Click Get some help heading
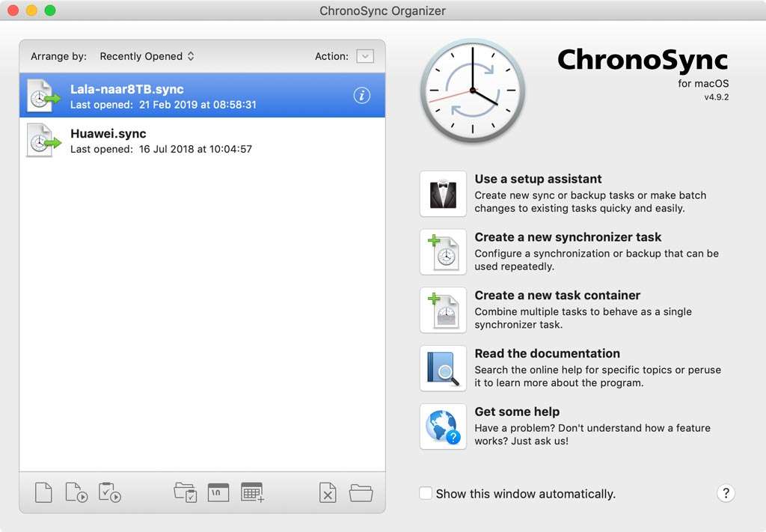 517,412
